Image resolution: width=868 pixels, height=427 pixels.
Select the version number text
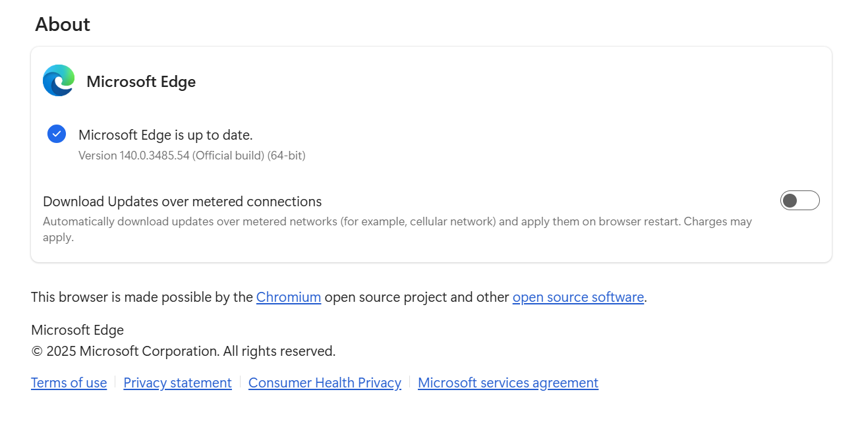192,156
